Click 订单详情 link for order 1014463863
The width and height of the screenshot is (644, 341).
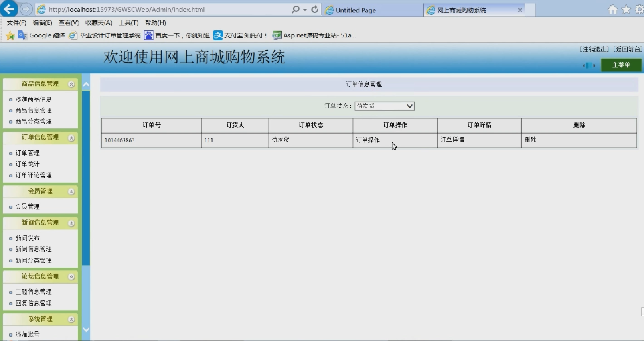tap(452, 140)
